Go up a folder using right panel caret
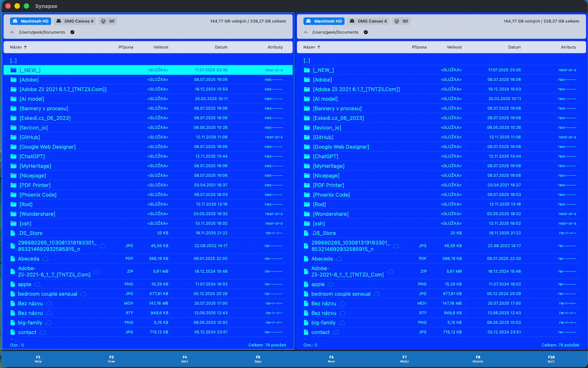The height and width of the screenshot is (368, 588). tap(306, 32)
